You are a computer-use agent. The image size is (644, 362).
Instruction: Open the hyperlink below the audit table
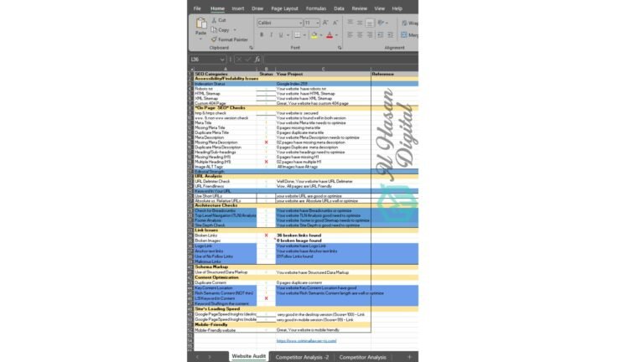(x=306, y=341)
